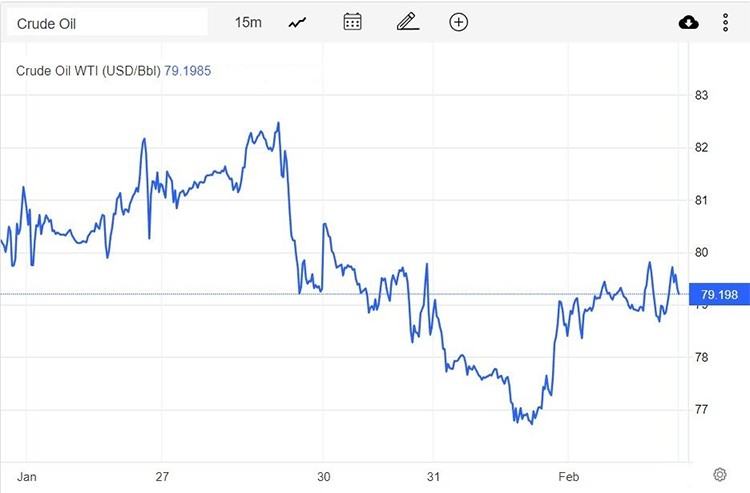Select the pencil drawing tool
Viewport: 750px width, 493px height.
(x=405, y=22)
